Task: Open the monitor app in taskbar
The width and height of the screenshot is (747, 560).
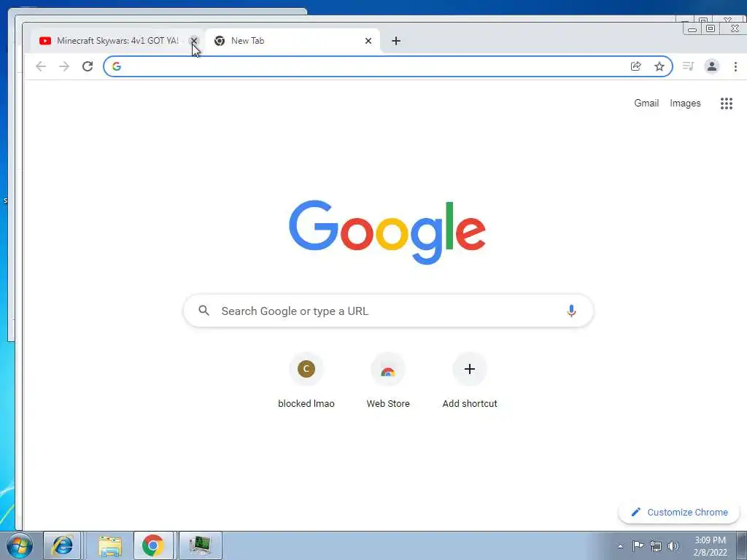Action: [x=200, y=545]
